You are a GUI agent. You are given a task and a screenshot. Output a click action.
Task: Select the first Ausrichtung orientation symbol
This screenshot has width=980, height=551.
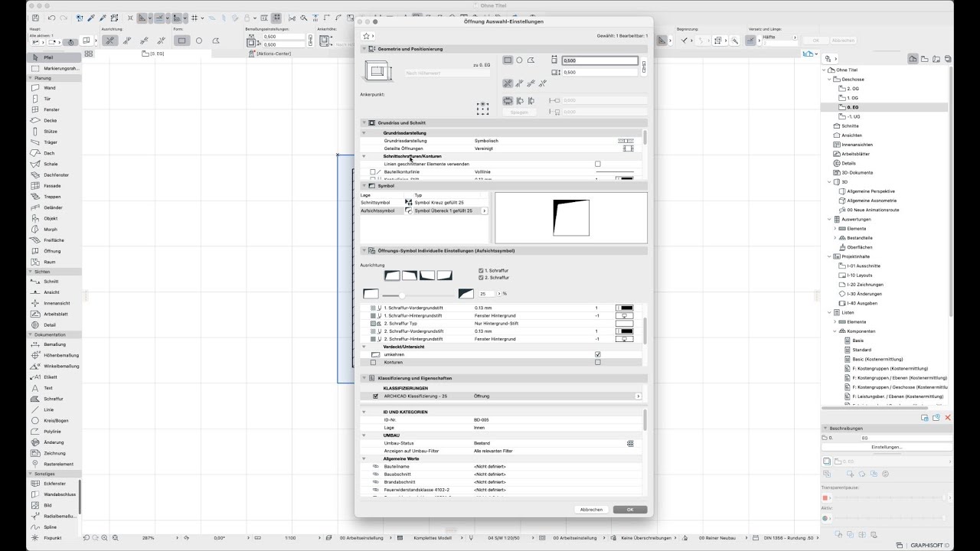[x=392, y=275]
